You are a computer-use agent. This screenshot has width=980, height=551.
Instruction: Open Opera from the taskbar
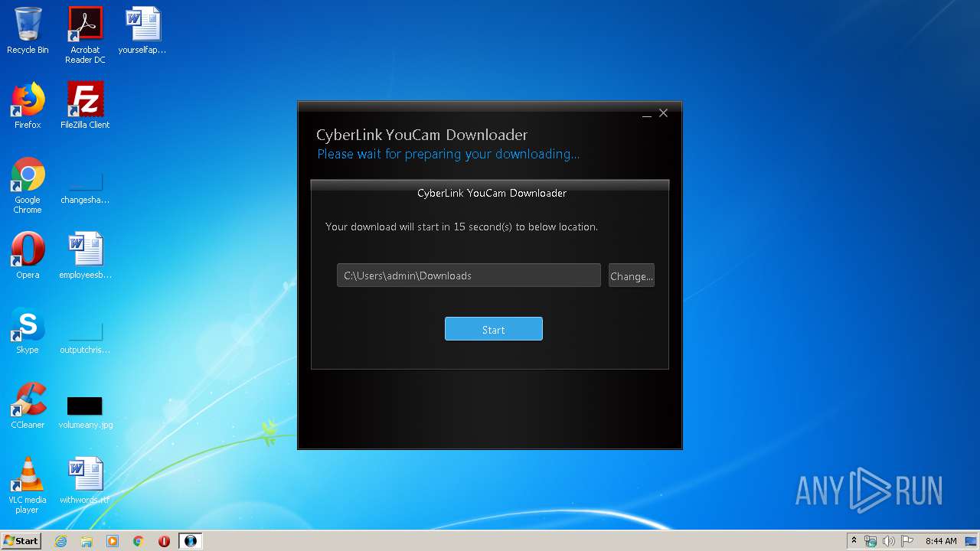point(164,541)
